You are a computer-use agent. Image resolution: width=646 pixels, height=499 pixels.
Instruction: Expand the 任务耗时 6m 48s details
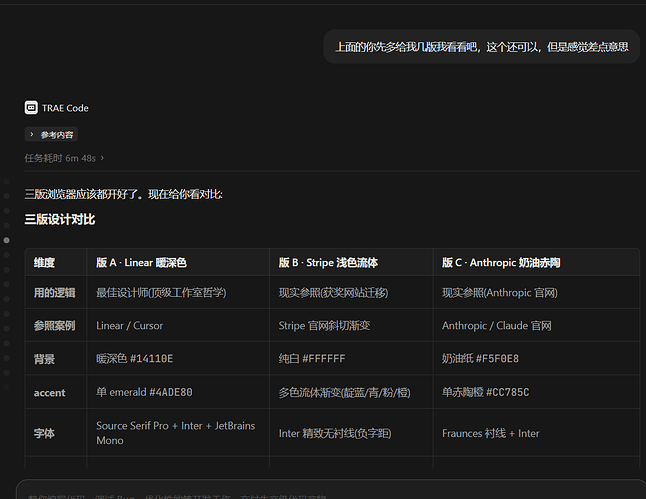[x=64, y=158]
